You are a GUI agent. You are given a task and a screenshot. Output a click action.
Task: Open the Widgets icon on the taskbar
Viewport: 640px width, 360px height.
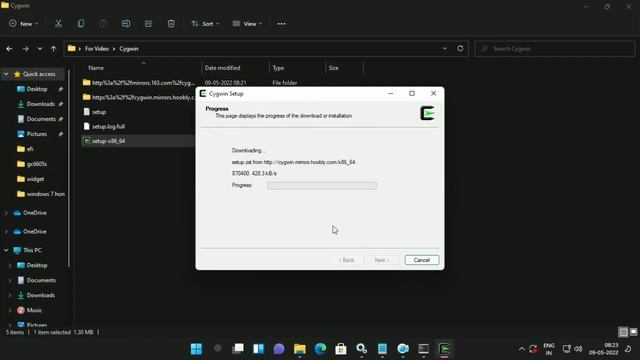[258, 349]
